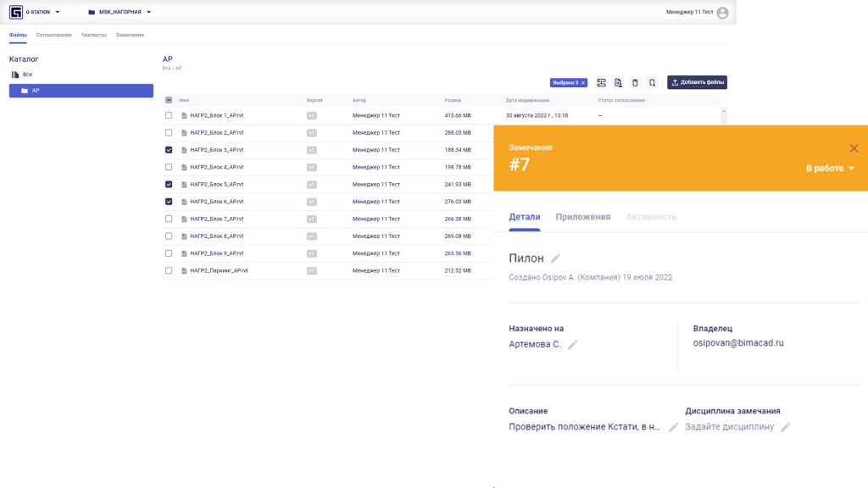Click the copy file icon in toolbar
The height and width of the screenshot is (488, 868).
[x=619, y=82]
